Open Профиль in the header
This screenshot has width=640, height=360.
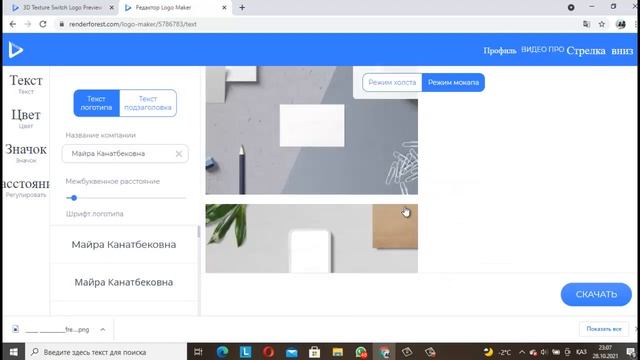[x=500, y=51]
